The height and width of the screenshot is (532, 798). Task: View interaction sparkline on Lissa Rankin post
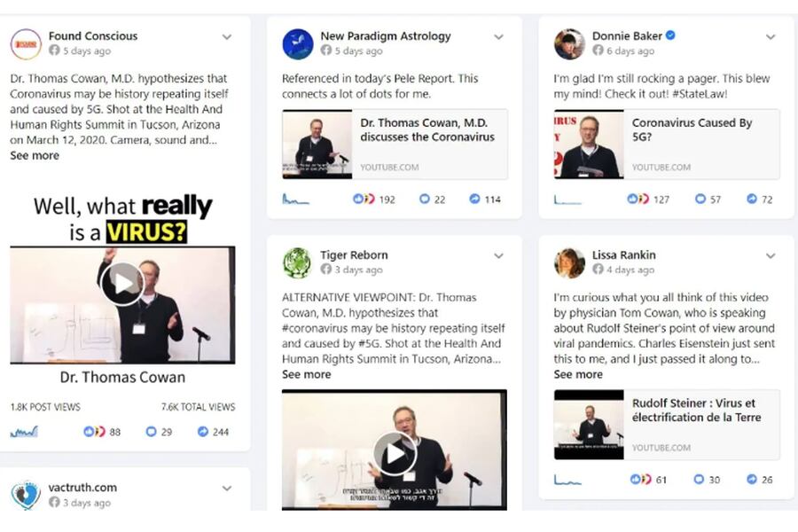[x=567, y=480]
